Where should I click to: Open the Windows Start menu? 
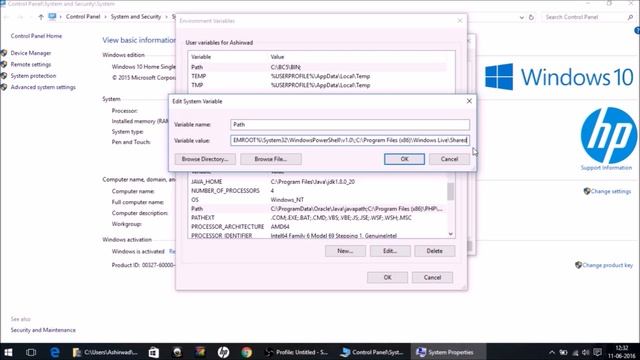pos(8,352)
